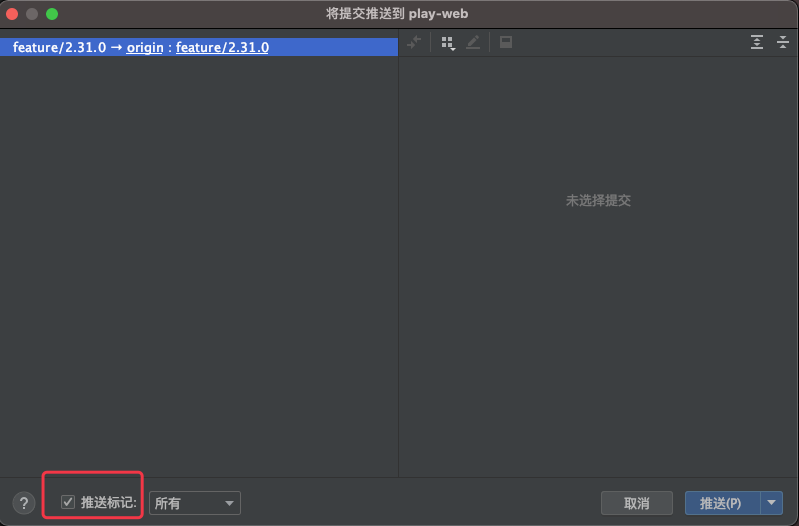
Task: Click the Show Diff arrows icon
Action: click(x=415, y=42)
